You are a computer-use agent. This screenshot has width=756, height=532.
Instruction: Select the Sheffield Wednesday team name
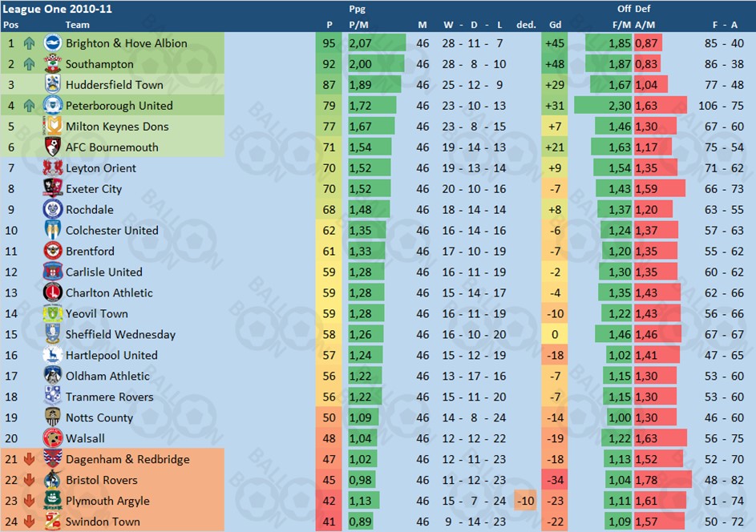(120, 335)
